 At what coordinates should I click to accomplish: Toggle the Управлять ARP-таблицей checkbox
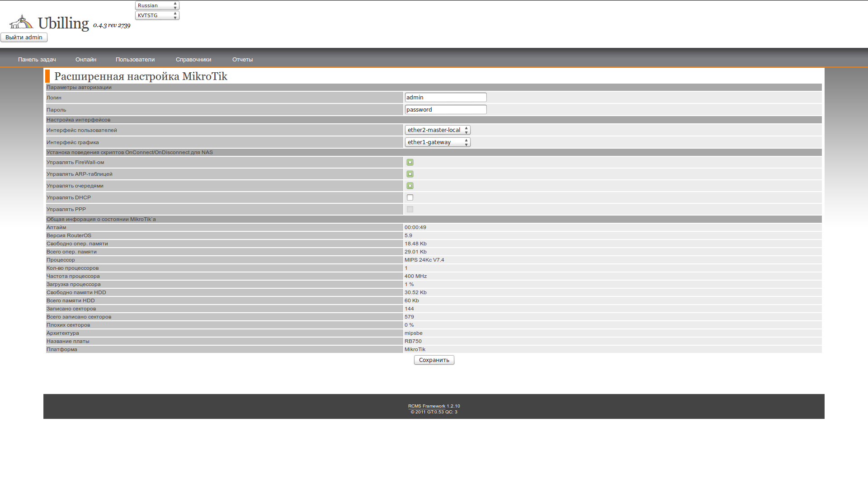pyautogui.click(x=410, y=174)
